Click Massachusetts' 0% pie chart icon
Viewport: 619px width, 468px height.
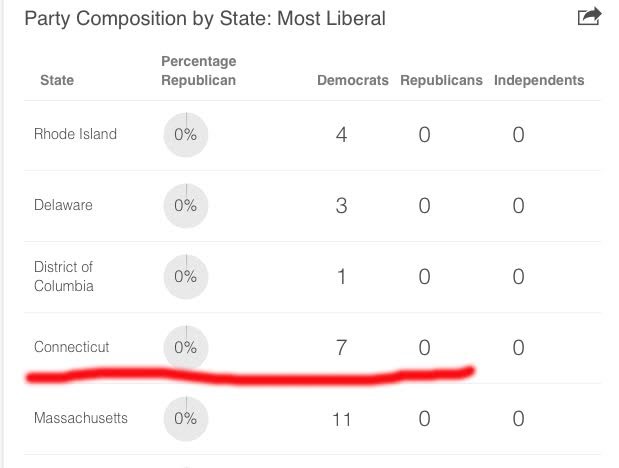pyautogui.click(x=185, y=418)
